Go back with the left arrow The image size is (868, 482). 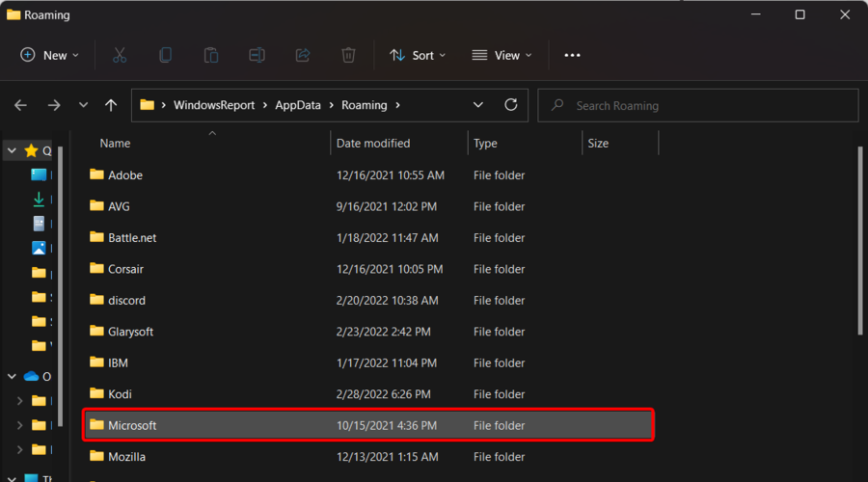[x=20, y=105]
